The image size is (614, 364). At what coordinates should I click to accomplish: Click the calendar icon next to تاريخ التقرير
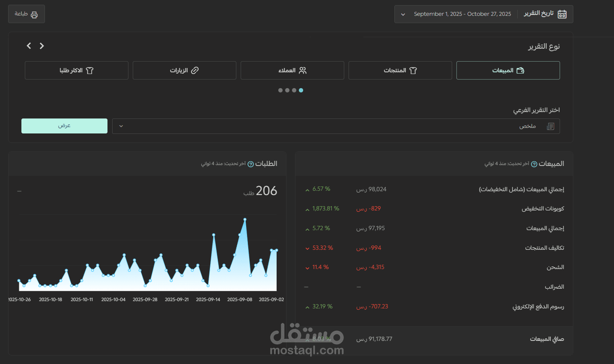(x=562, y=14)
